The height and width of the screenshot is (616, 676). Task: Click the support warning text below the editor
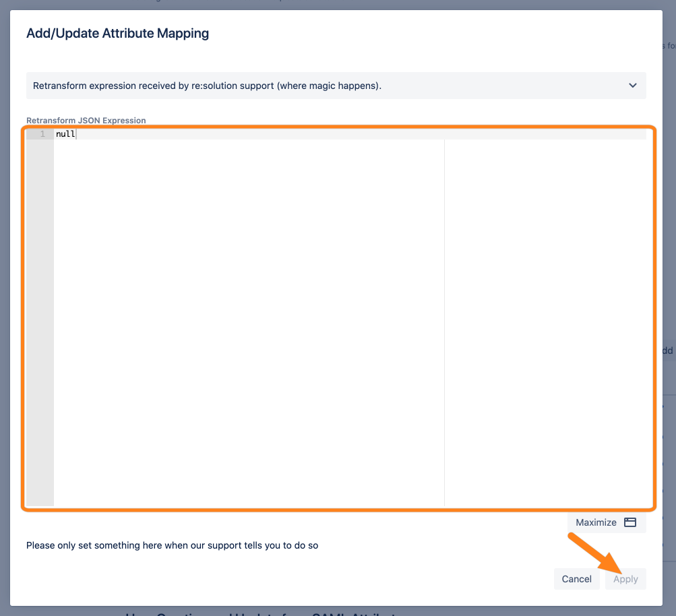172,545
